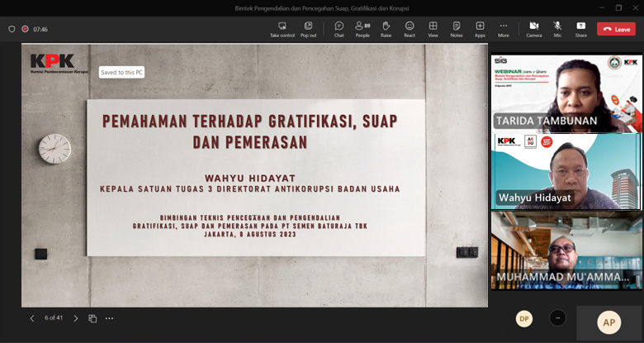
Task: Show the People participants list
Action: click(x=362, y=29)
